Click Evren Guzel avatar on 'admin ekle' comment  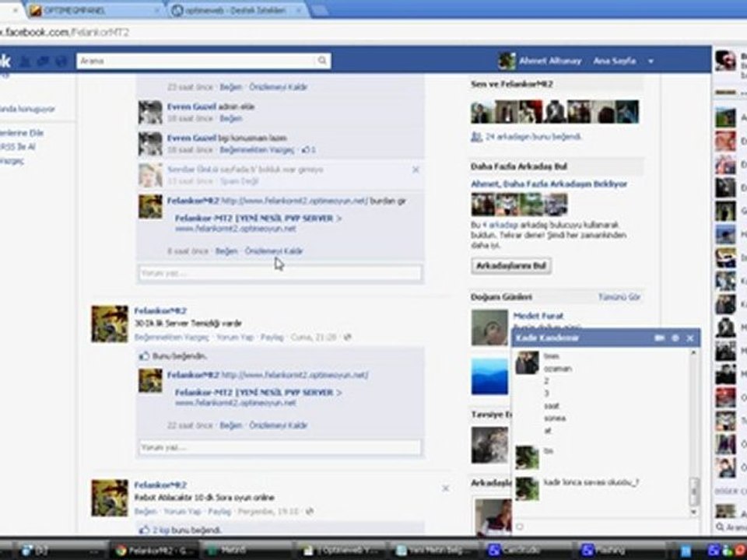pyautogui.click(x=150, y=112)
